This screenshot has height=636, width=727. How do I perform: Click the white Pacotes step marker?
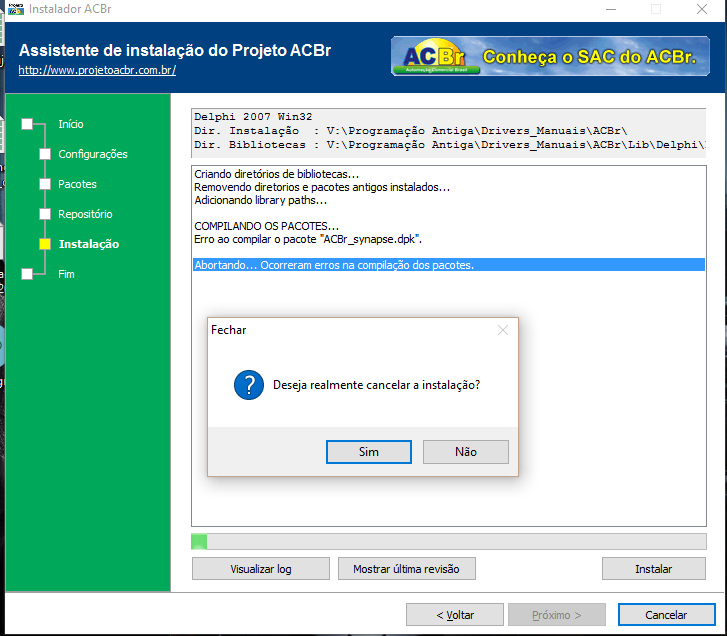[45, 184]
